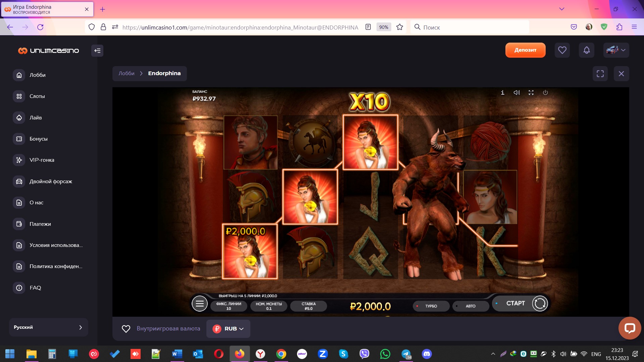Adjust the СТАВКА ₽5.0 bet
644x362 pixels.
(x=308, y=306)
